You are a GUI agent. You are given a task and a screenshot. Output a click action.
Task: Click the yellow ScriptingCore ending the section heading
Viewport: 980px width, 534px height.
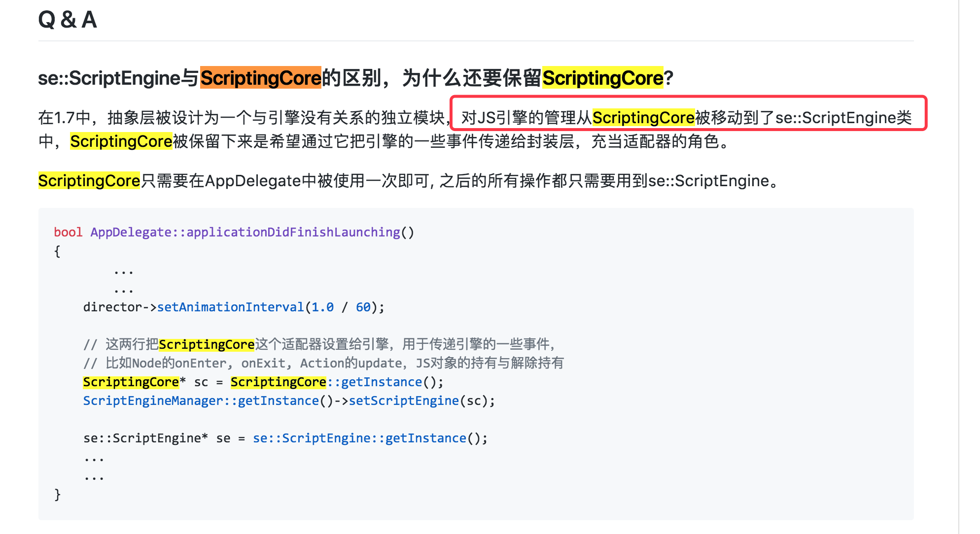[x=602, y=78]
